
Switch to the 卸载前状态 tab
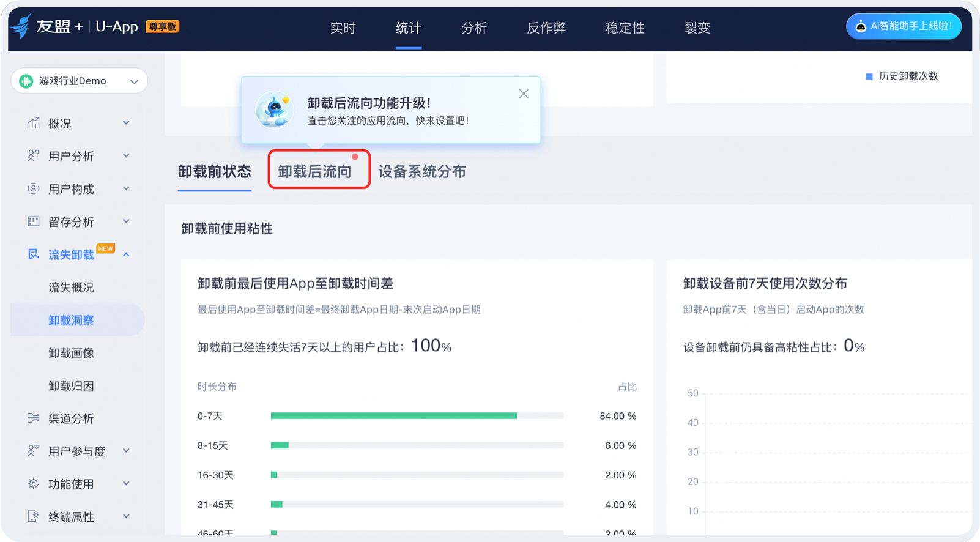point(215,172)
